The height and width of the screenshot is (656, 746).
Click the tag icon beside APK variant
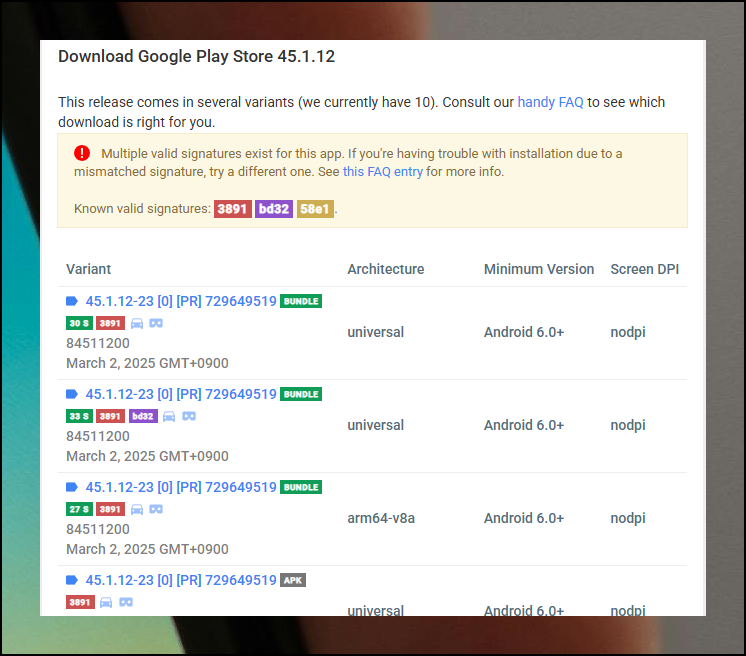point(72,580)
